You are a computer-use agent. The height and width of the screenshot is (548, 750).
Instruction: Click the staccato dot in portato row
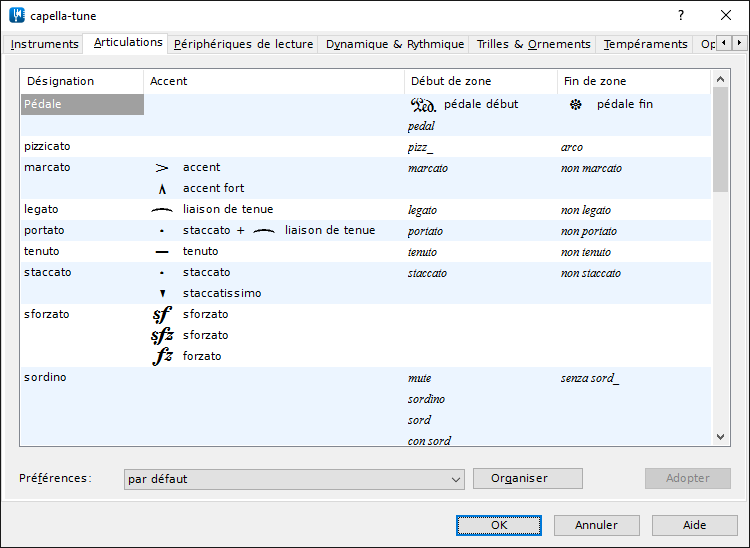pos(162,231)
